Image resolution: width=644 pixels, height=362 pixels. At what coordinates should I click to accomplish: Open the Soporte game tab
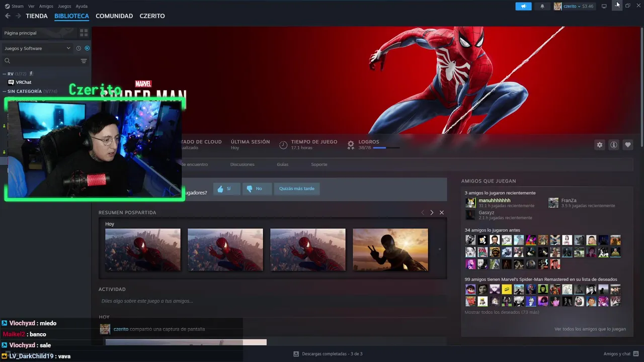(319, 164)
